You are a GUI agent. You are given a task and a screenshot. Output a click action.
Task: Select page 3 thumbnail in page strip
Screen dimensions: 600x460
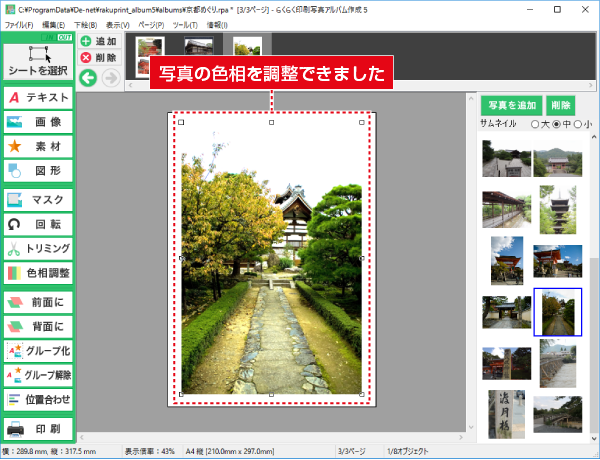point(248,46)
